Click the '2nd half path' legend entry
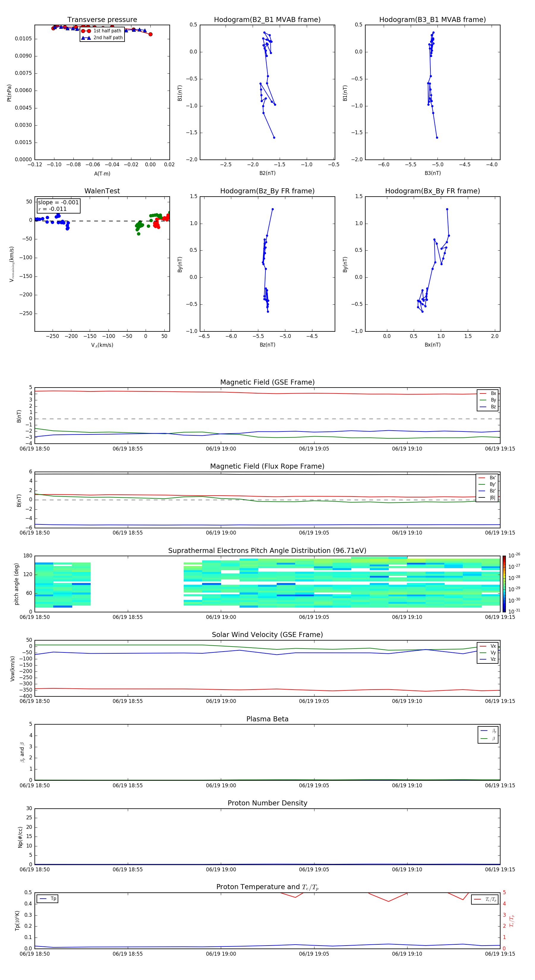Screen dimensions: 535x980 [102, 38]
